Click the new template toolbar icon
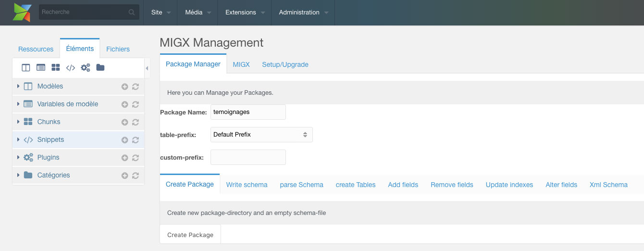The image size is (644, 251). pyautogui.click(x=26, y=68)
